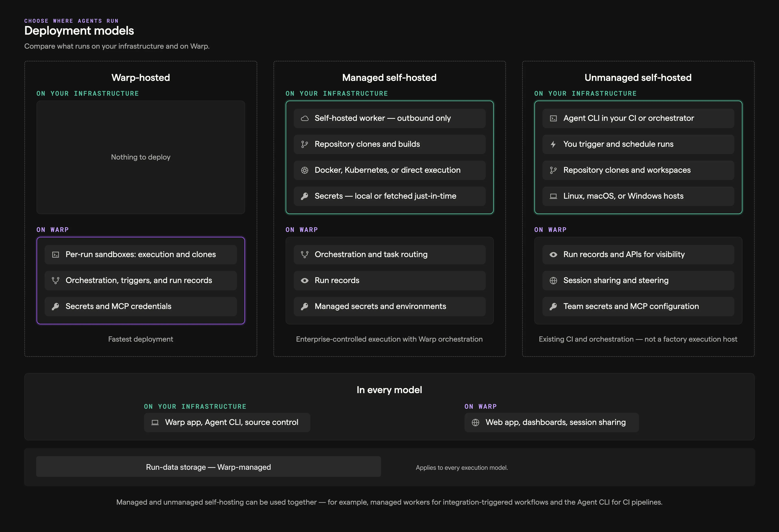
Task: Click the Run-data storage — Warp-managed bar
Action: pyautogui.click(x=208, y=467)
